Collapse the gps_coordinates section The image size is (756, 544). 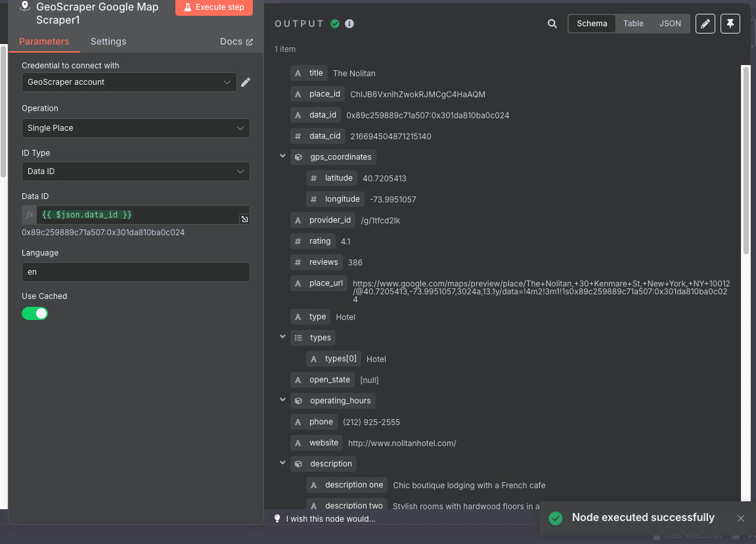282,156
